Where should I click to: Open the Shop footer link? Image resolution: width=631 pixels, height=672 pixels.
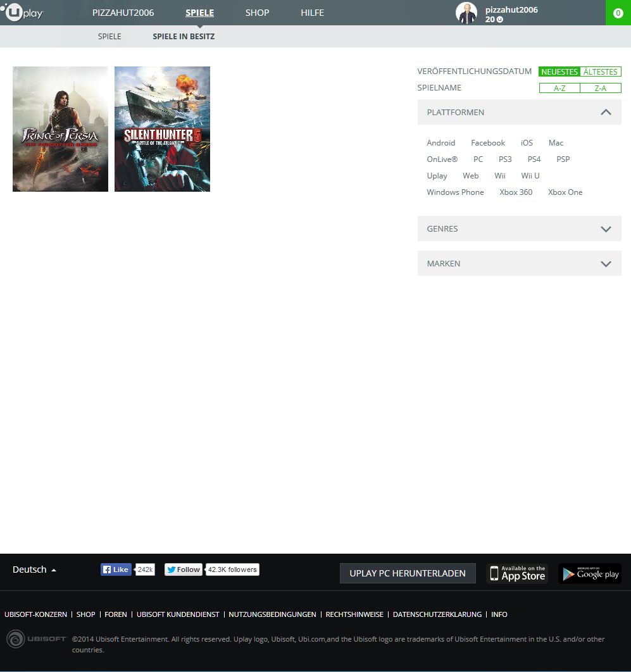click(x=85, y=614)
